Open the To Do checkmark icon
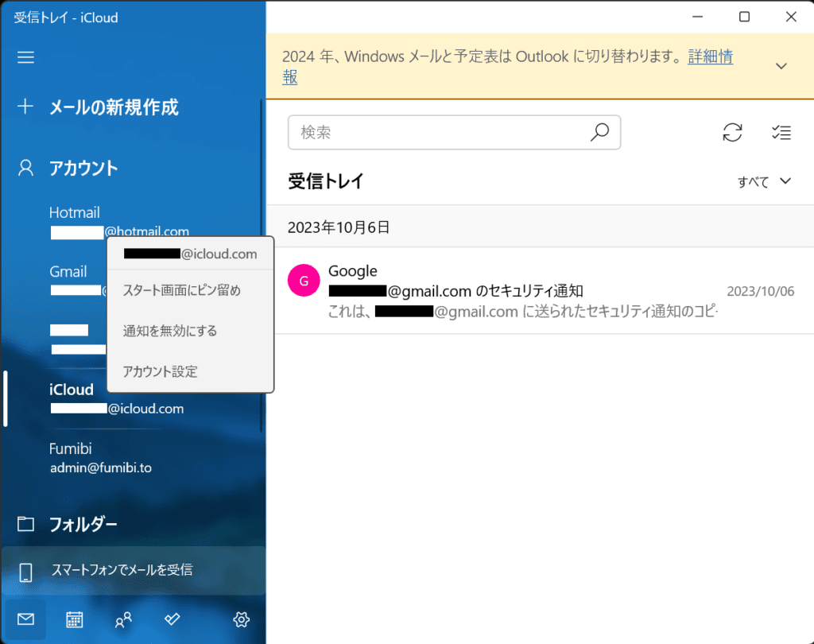The height and width of the screenshot is (644, 814). click(x=172, y=619)
